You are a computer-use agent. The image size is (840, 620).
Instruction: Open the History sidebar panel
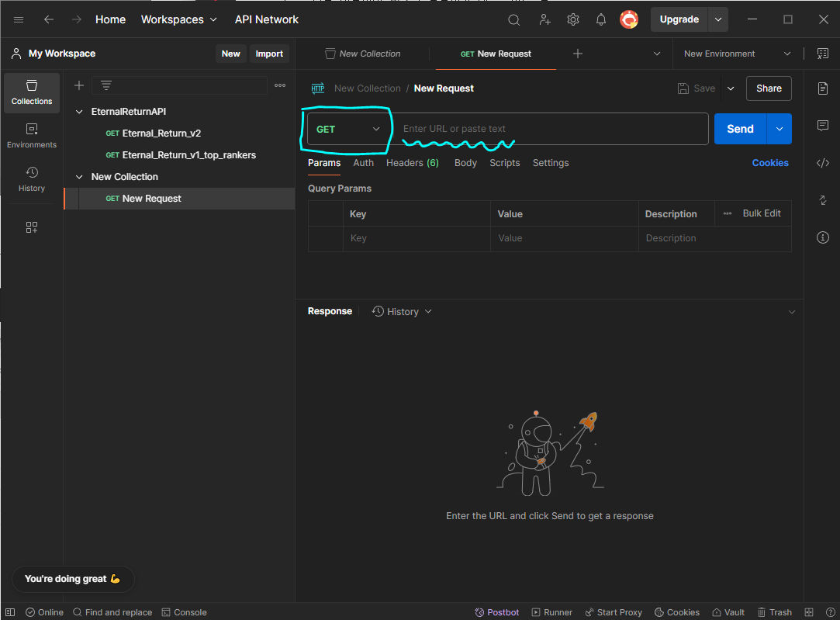click(x=32, y=179)
